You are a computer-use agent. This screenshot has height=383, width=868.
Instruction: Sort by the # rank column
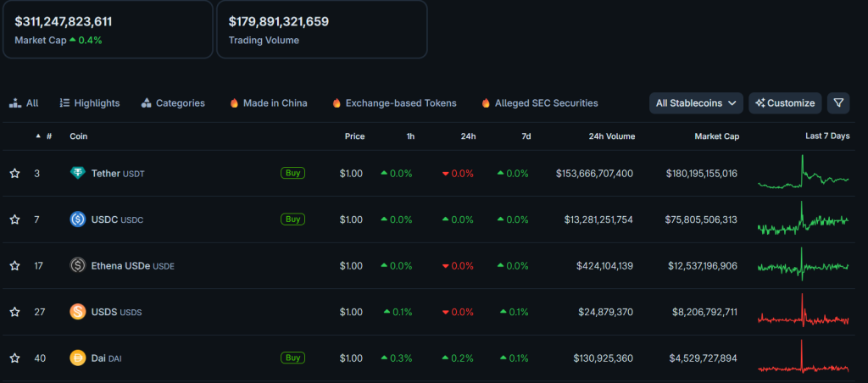click(x=48, y=136)
